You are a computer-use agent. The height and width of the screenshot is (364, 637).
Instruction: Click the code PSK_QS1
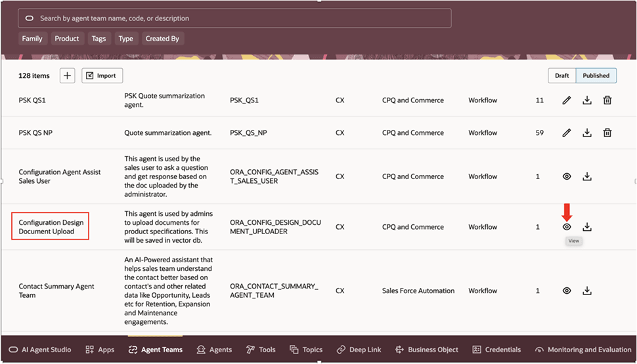point(244,100)
